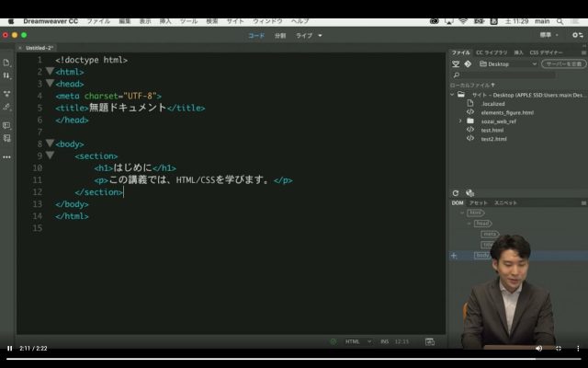This screenshot has height=368, width=588.
Task: Switch to ライブ view
Action: coord(304,36)
